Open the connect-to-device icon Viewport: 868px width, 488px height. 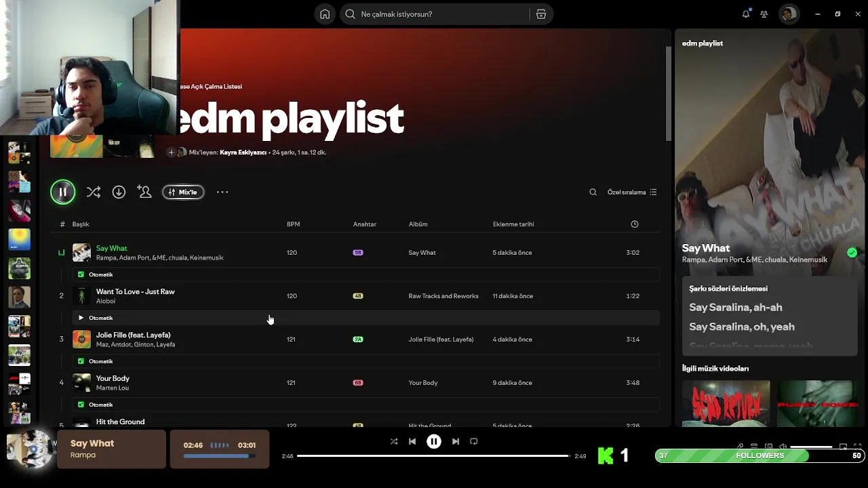pyautogui.click(x=768, y=447)
